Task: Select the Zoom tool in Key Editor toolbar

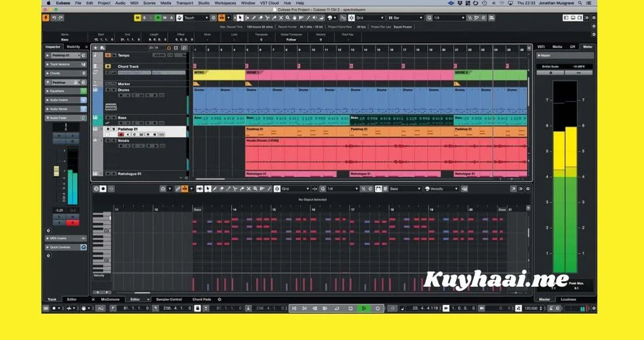Action: (x=255, y=189)
